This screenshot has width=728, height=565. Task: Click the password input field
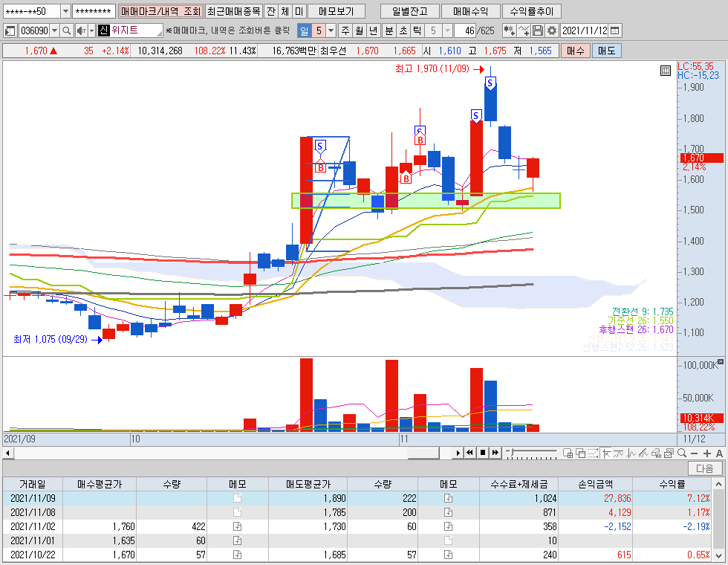pos(94,11)
